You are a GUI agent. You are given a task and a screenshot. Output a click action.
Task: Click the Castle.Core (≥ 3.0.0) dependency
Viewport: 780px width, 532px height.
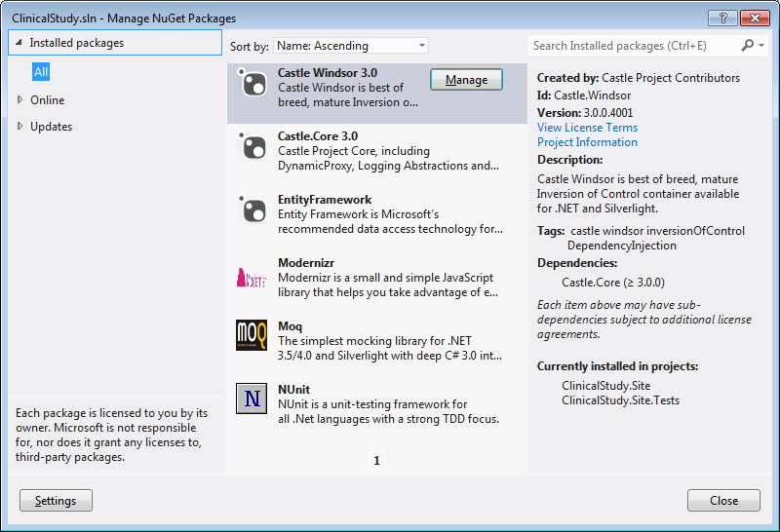(613, 283)
